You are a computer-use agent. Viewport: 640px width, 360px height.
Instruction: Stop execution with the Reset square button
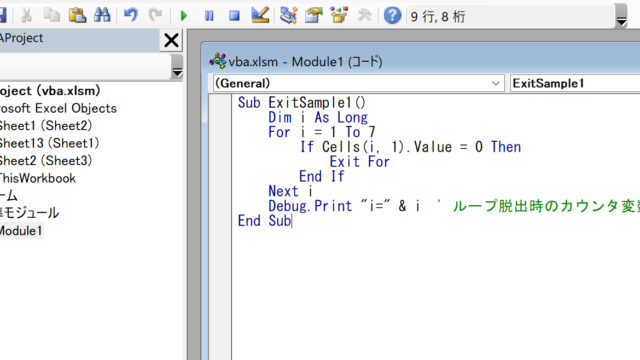coord(234,16)
